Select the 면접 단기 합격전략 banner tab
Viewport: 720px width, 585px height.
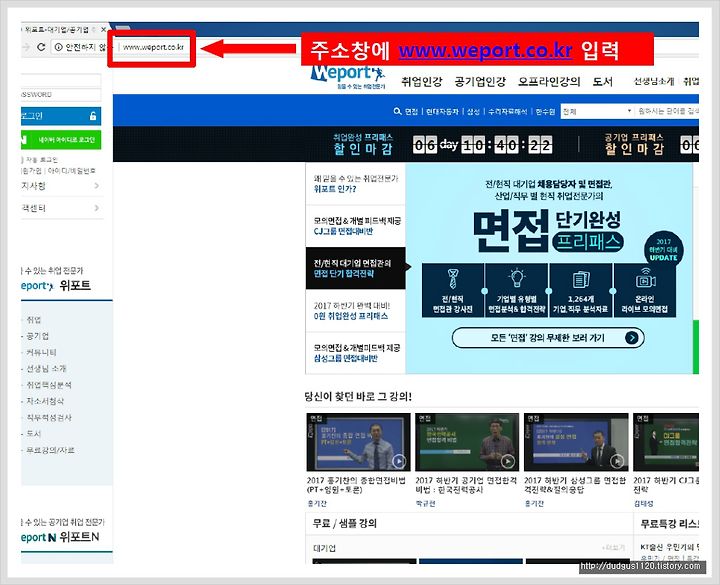click(x=355, y=268)
